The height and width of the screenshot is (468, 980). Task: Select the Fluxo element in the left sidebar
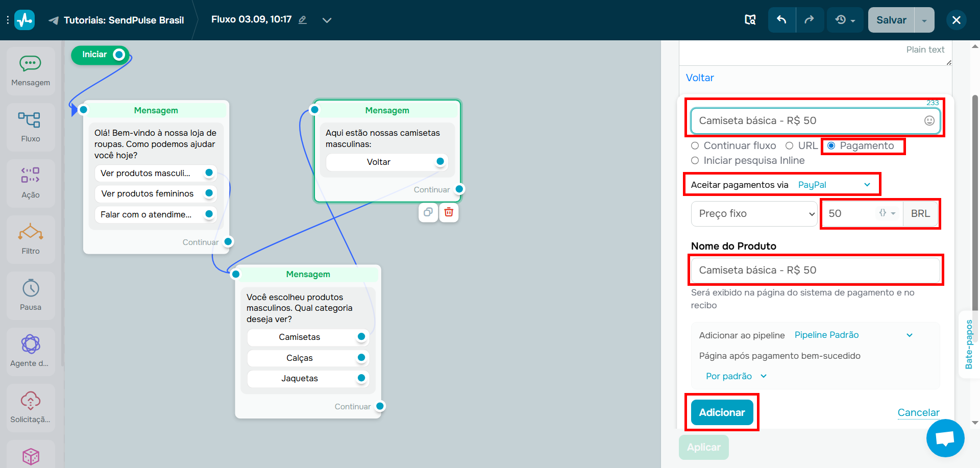[30, 127]
